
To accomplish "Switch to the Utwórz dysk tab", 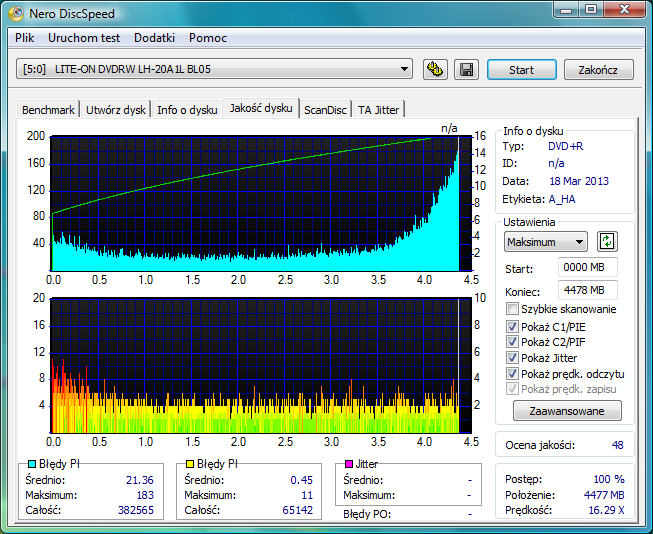I will 116,110.
